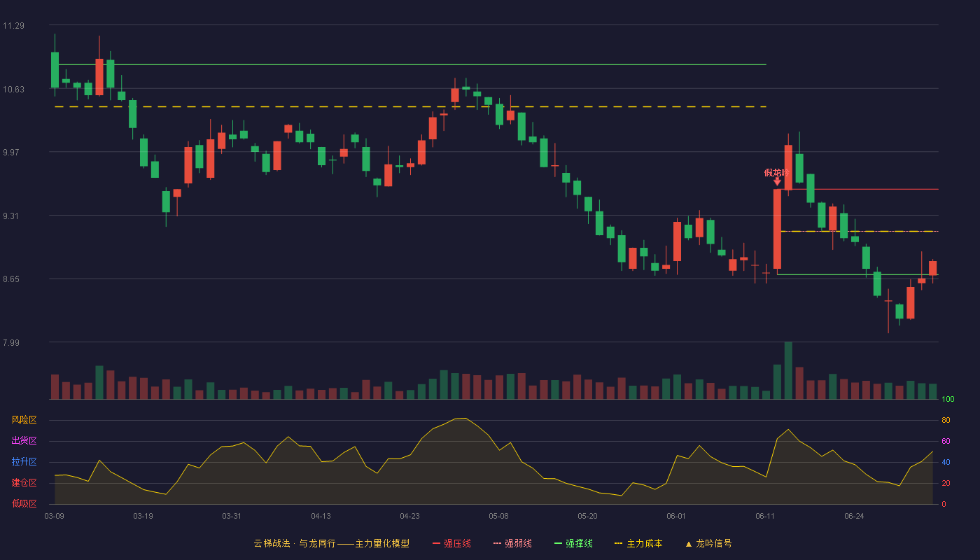Select the magenta 60 indicator axis value
This screenshot has height=560, width=980.
coord(946,442)
